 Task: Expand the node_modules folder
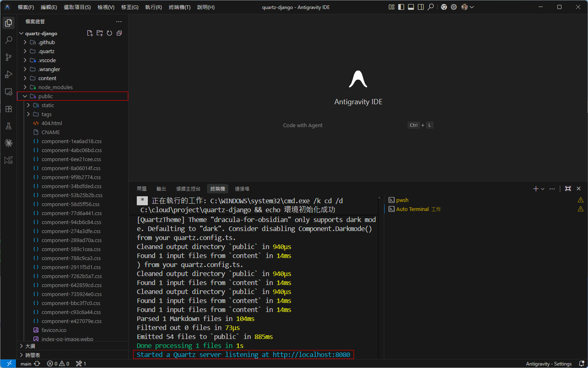tap(73, 87)
